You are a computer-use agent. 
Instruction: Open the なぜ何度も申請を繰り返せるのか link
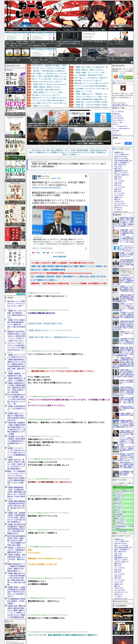point(41,313)
